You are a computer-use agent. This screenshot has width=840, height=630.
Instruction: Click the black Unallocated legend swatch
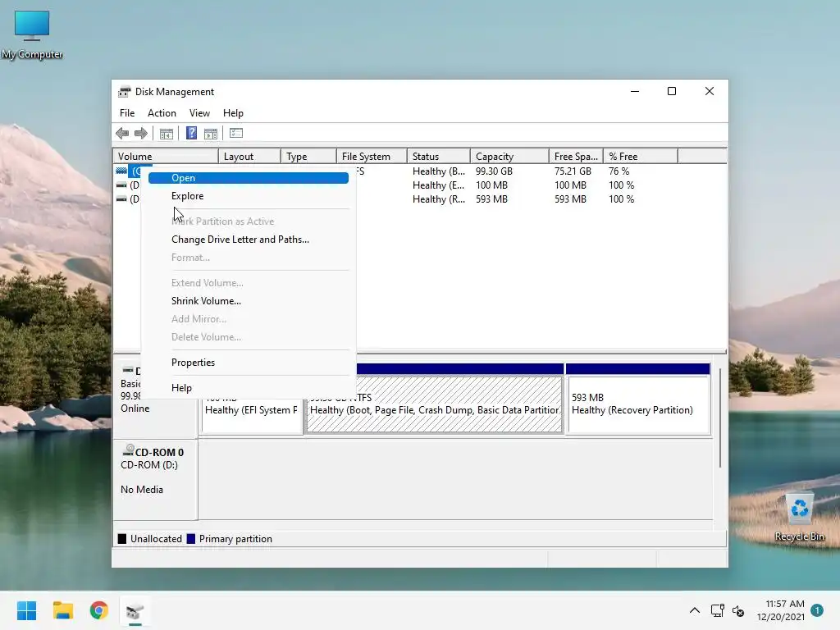[122, 539]
